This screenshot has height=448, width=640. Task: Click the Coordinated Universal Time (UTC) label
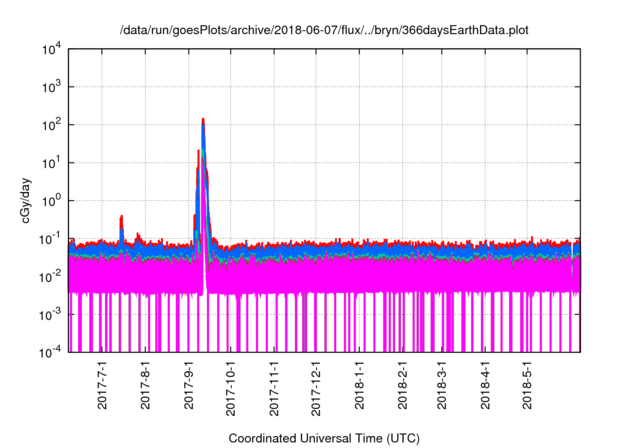(x=324, y=439)
